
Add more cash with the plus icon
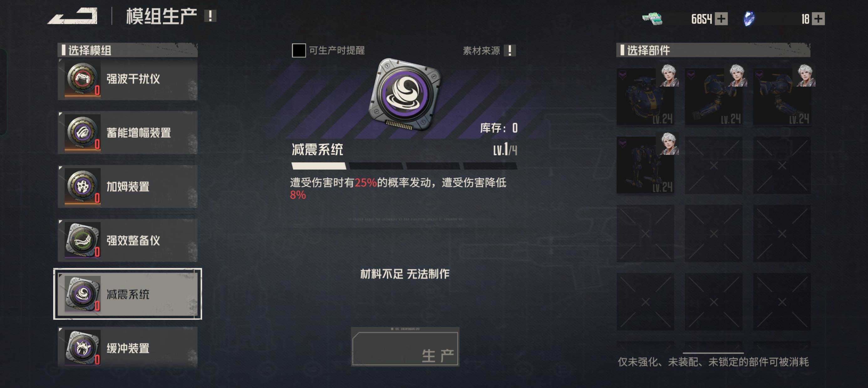point(721,18)
